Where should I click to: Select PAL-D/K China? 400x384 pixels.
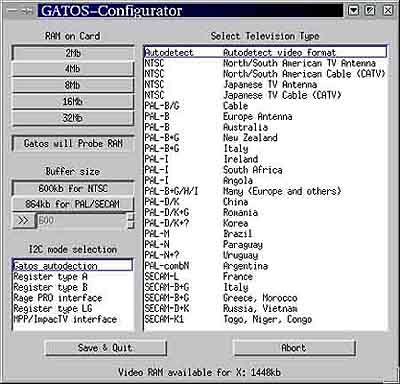coord(266,202)
